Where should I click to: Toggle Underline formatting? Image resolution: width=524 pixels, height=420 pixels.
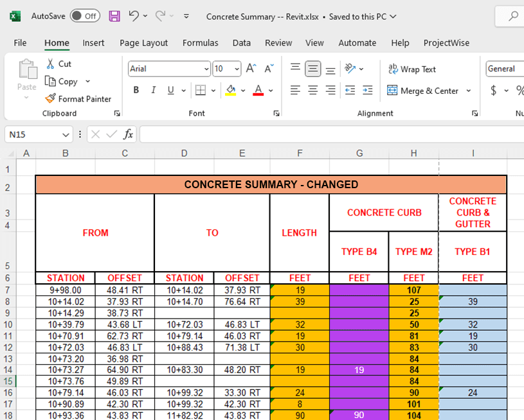tap(171, 90)
